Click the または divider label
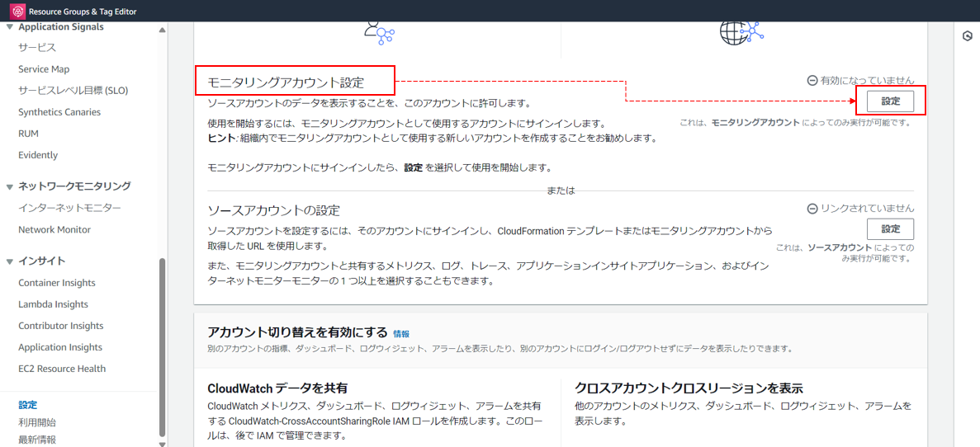This screenshot has width=980, height=447. click(x=561, y=191)
